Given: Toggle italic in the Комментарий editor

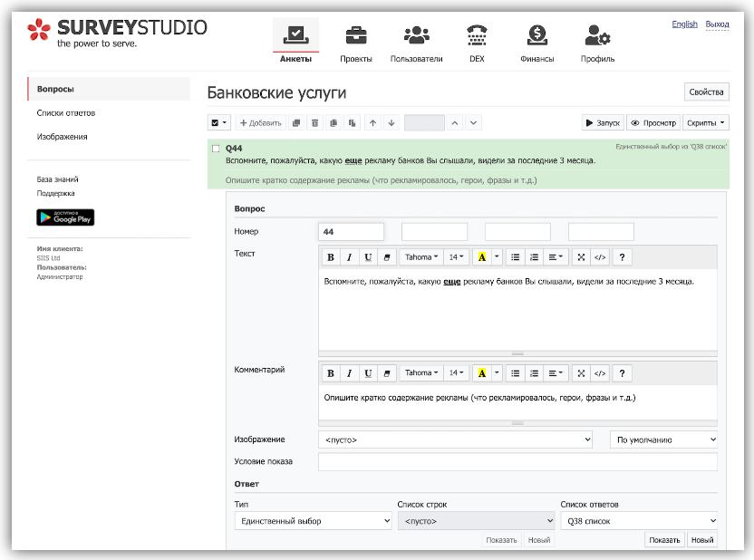Looking at the screenshot, I should [x=349, y=373].
